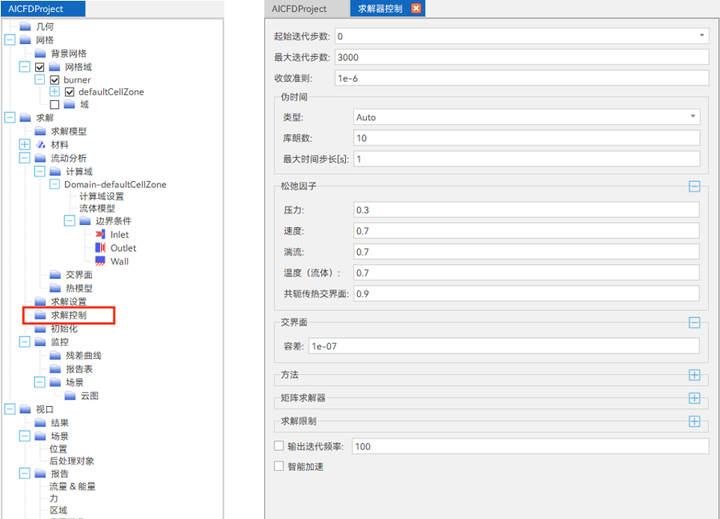Image resolution: width=720 pixels, height=519 pixels.
Task: Select the 位置 tree item
Action: click(58, 449)
